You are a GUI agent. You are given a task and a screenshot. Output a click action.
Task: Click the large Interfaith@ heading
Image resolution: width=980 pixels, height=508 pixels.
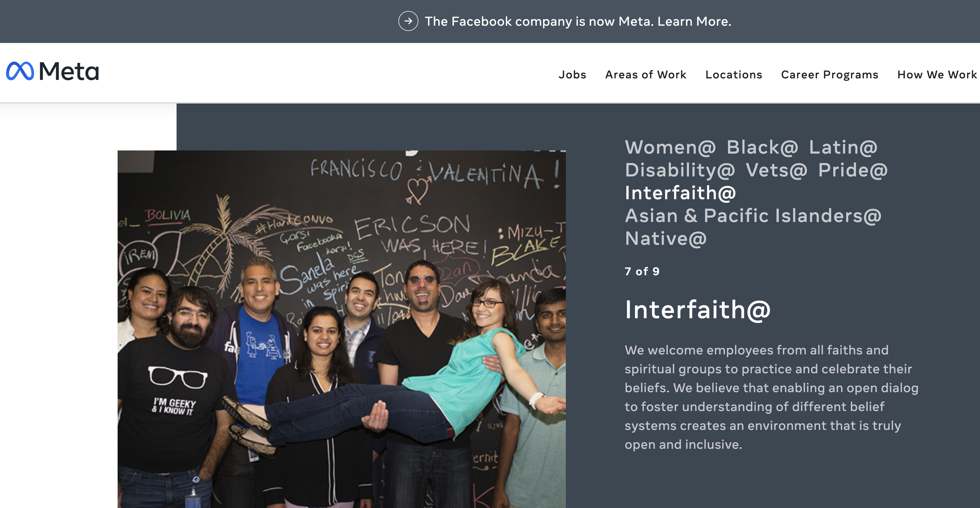point(698,310)
